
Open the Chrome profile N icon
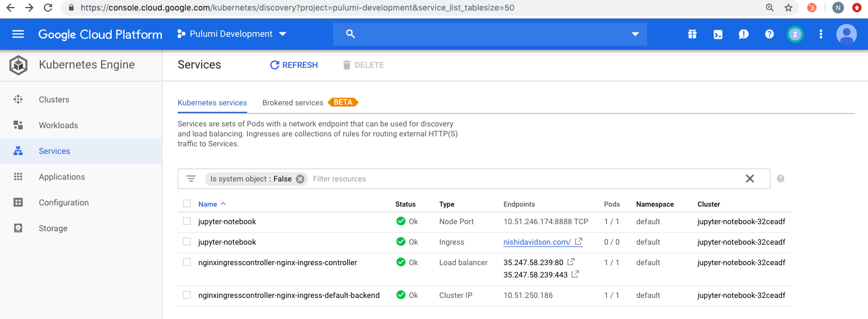pyautogui.click(x=838, y=8)
